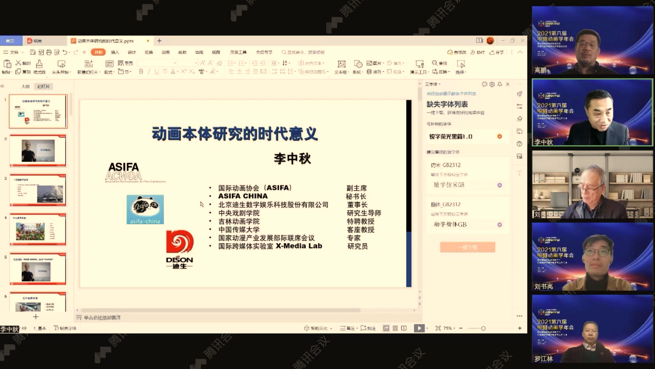Select slide 1 thumbnail
The width and height of the screenshot is (655, 369).
(38, 111)
